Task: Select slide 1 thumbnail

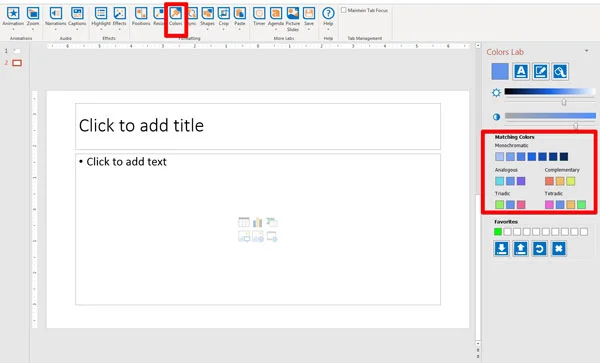Action: pyautogui.click(x=17, y=51)
